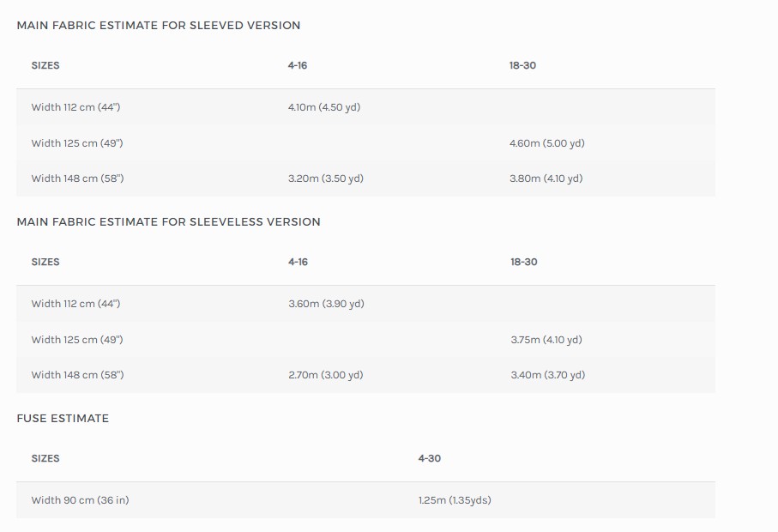Viewport: 778px width, 532px height.
Task: Select the 1.25m (1.35yds) fuse value
Action: point(455,500)
